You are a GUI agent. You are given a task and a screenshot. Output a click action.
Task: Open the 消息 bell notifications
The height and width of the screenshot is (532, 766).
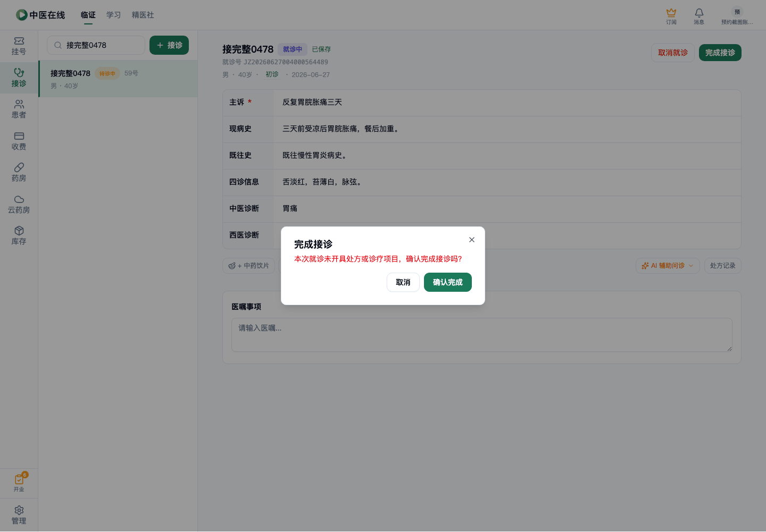coord(699,16)
